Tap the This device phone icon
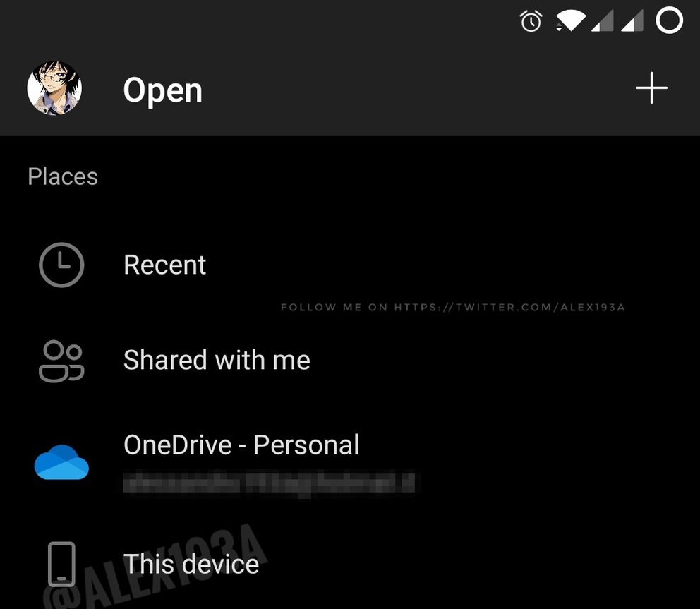 coord(61,564)
